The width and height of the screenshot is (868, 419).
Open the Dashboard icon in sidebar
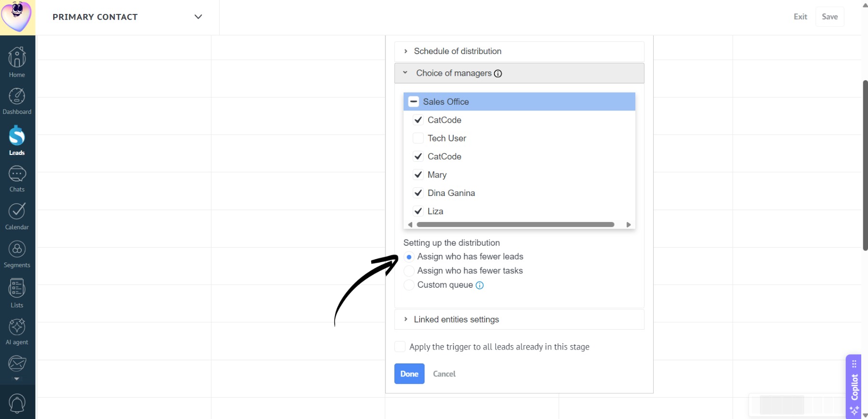click(17, 101)
